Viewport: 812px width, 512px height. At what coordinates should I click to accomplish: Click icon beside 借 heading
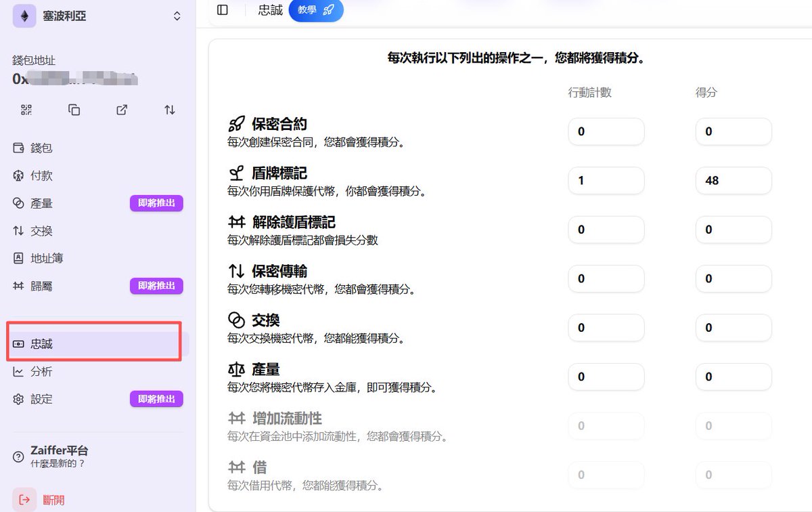coord(236,467)
